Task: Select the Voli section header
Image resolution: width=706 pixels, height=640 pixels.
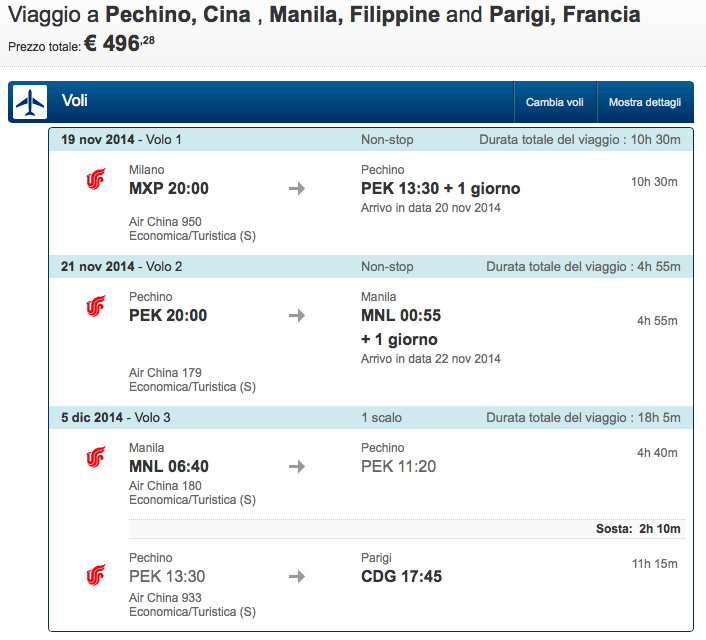Action: [x=351, y=102]
